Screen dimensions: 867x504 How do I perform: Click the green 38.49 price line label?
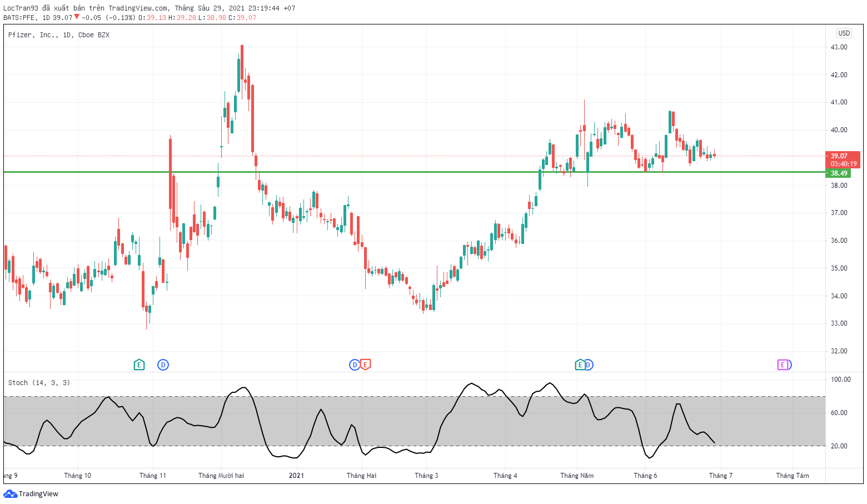click(x=839, y=173)
